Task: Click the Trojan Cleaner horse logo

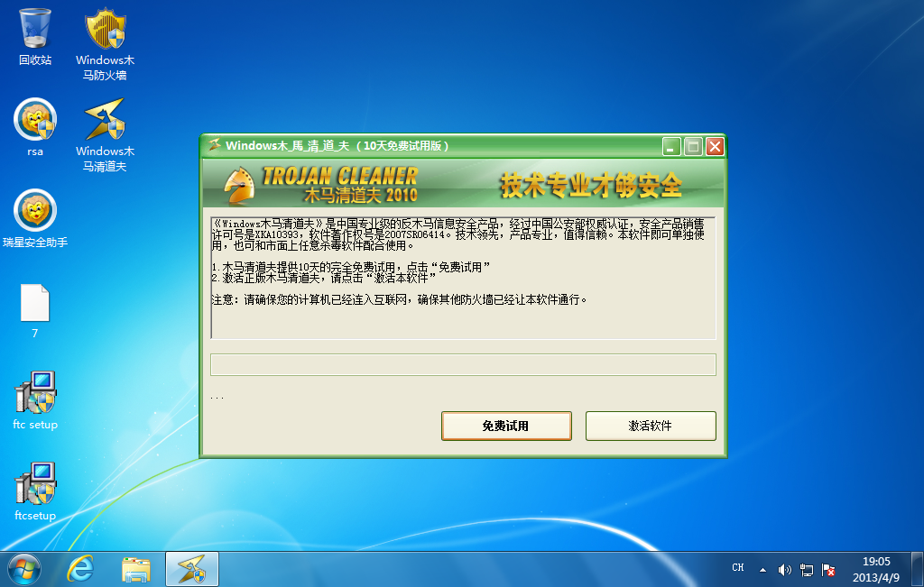Action: (240, 186)
